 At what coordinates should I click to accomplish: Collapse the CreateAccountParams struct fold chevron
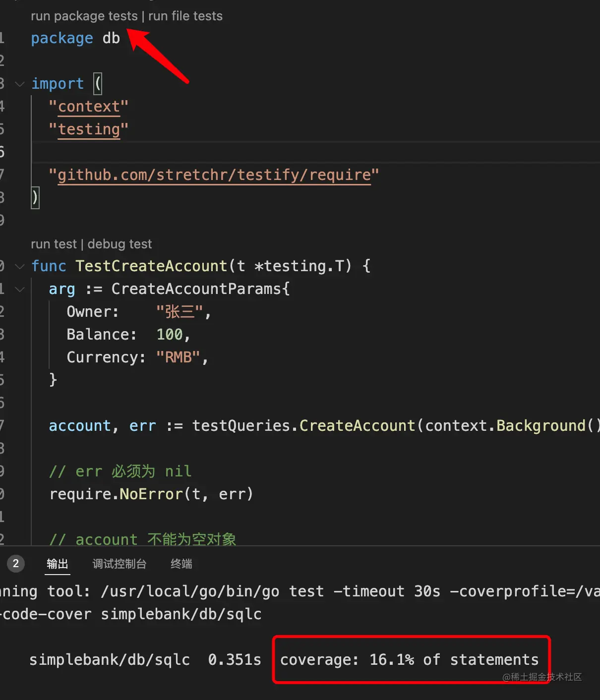click(20, 289)
